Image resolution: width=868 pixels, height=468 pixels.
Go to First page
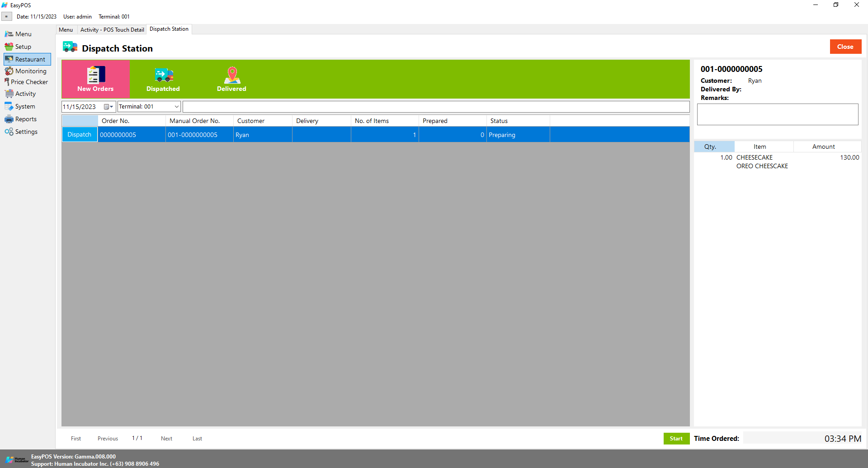point(76,439)
